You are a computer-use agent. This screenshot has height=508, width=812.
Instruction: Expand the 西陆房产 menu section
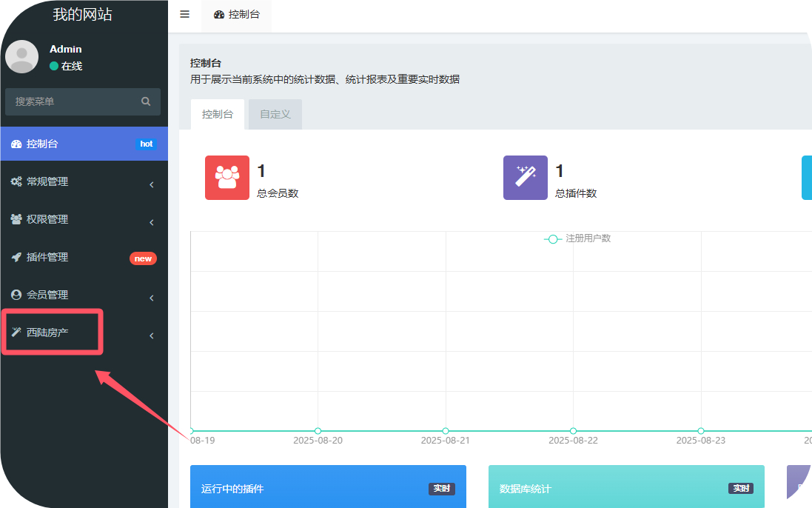pos(151,335)
